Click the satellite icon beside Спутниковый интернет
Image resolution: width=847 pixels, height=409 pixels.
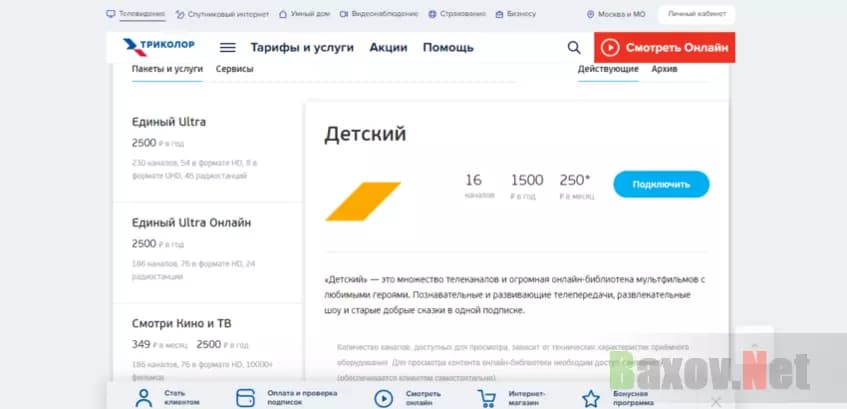point(180,15)
